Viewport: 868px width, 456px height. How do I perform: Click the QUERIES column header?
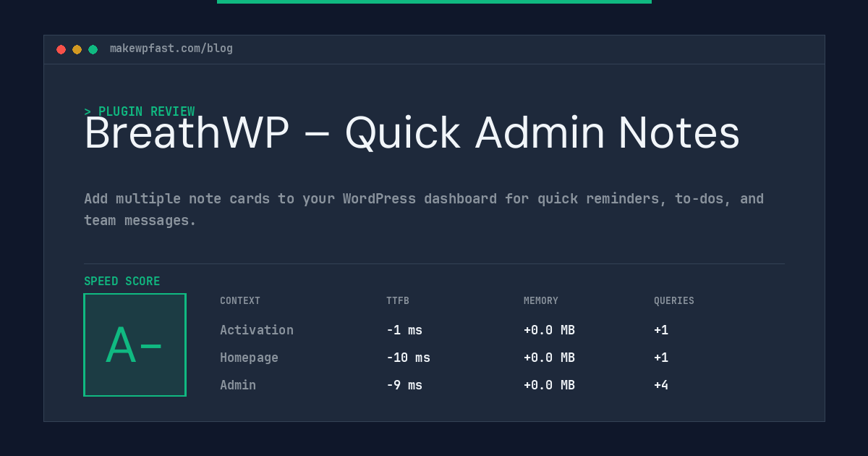(674, 301)
